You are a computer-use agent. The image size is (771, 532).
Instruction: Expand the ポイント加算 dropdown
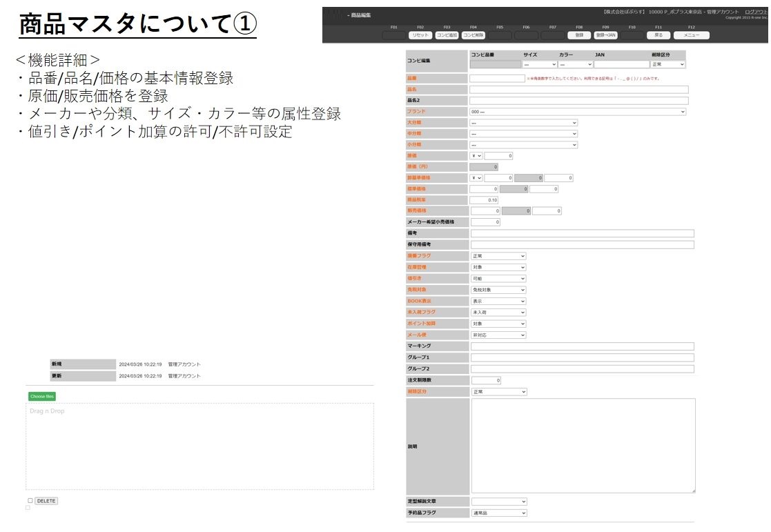(x=498, y=324)
